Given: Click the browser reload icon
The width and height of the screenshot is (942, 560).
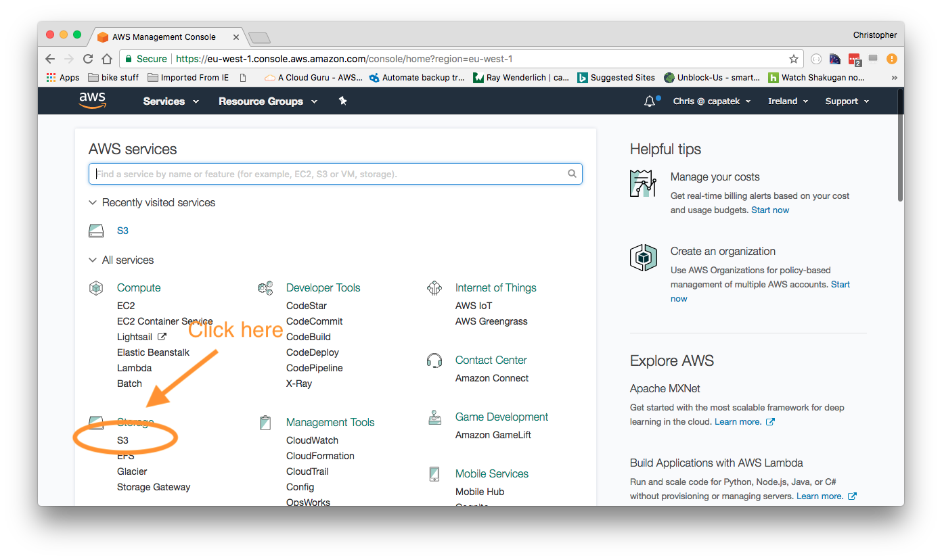Looking at the screenshot, I should (88, 59).
